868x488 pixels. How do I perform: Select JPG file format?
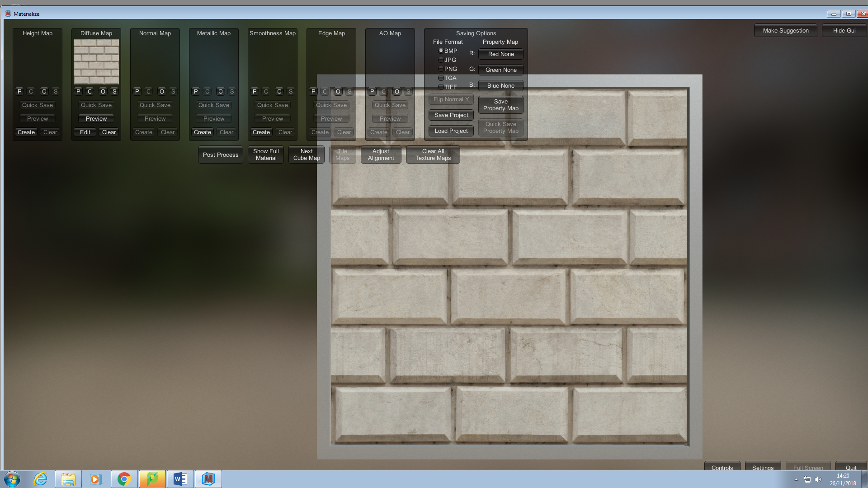[441, 60]
